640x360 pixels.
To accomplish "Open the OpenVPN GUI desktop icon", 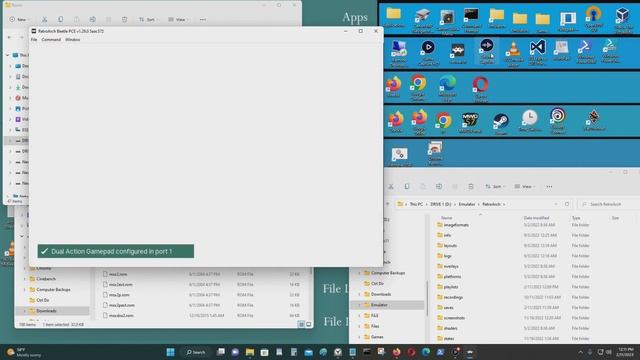I will pyautogui.click(x=593, y=18).
